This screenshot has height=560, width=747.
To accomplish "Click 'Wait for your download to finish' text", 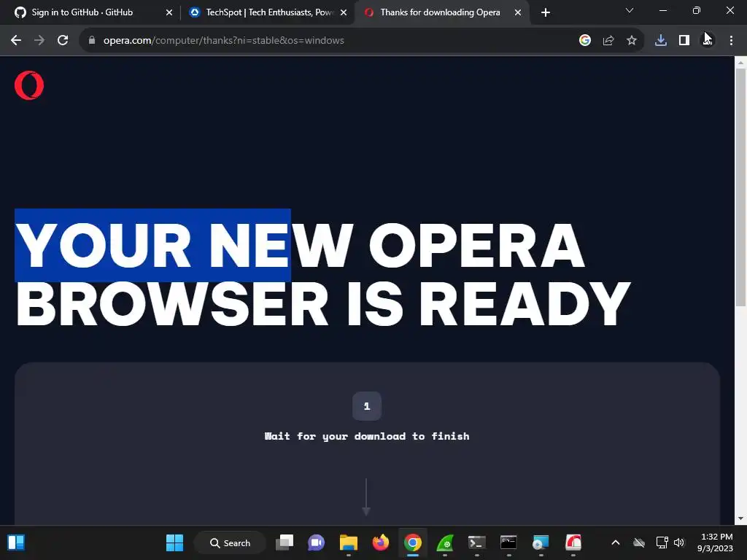I will 367,436.
